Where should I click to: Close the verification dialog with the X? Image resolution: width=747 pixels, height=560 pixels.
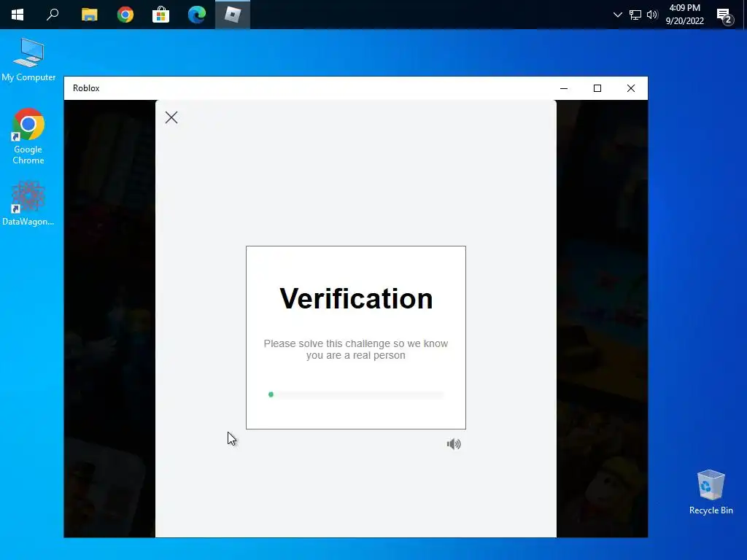[x=171, y=117]
